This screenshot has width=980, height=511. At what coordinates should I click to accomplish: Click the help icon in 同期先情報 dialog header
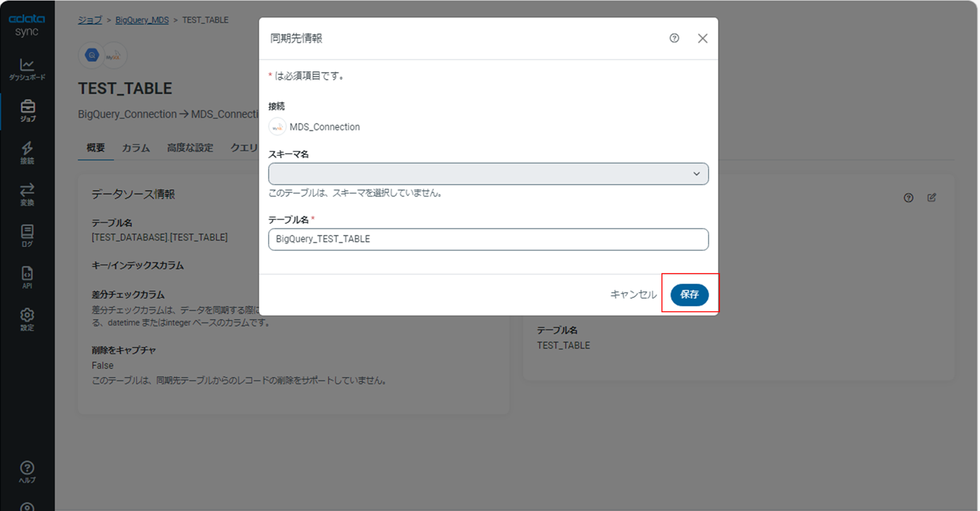[674, 38]
